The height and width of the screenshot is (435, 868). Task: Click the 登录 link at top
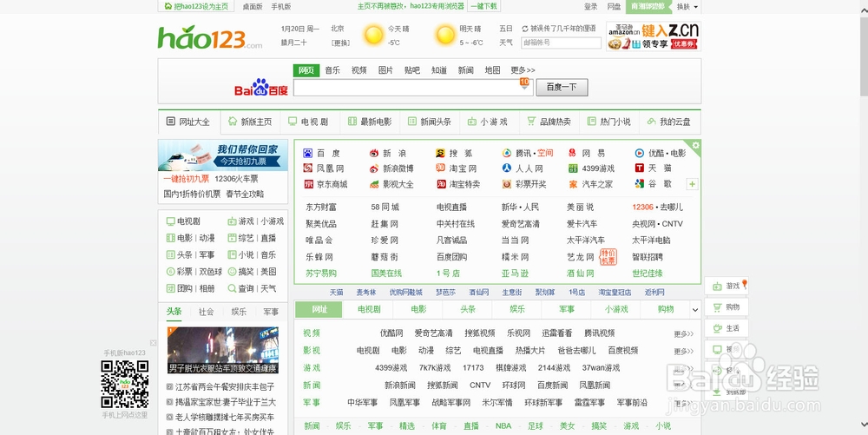pyautogui.click(x=590, y=7)
